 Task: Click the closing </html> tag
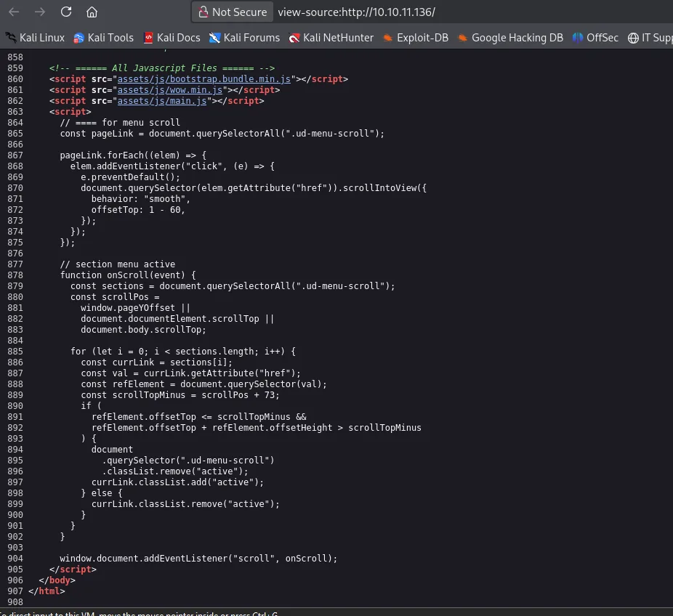pos(47,591)
